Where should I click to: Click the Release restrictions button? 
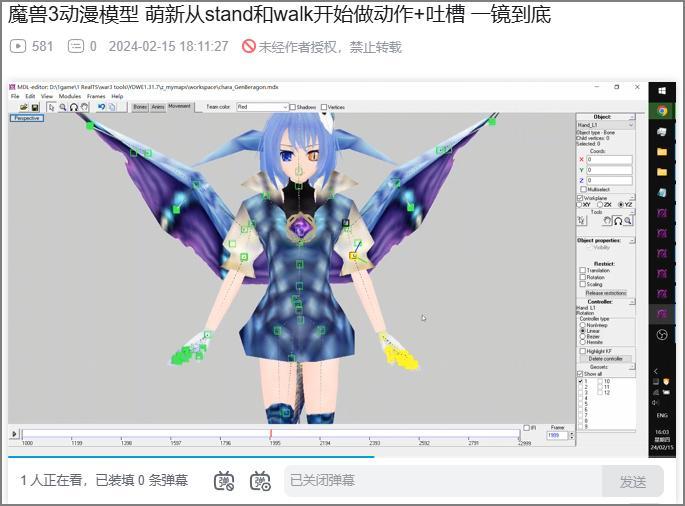[606, 293]
